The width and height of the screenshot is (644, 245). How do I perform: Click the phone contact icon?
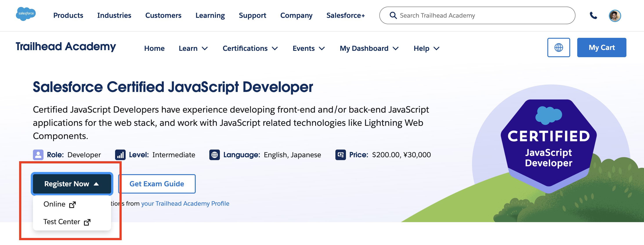pyautogui.click(x=593, y=16)
